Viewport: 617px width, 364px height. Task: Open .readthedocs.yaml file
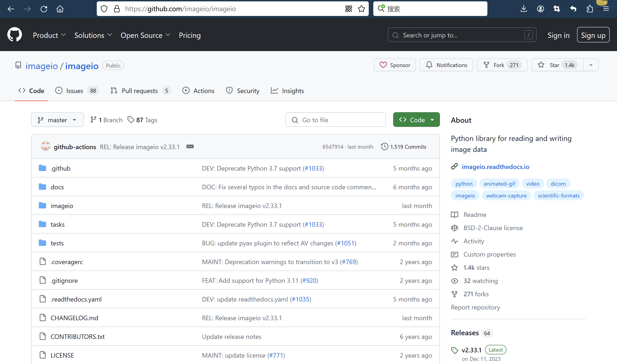click(76, 299)
